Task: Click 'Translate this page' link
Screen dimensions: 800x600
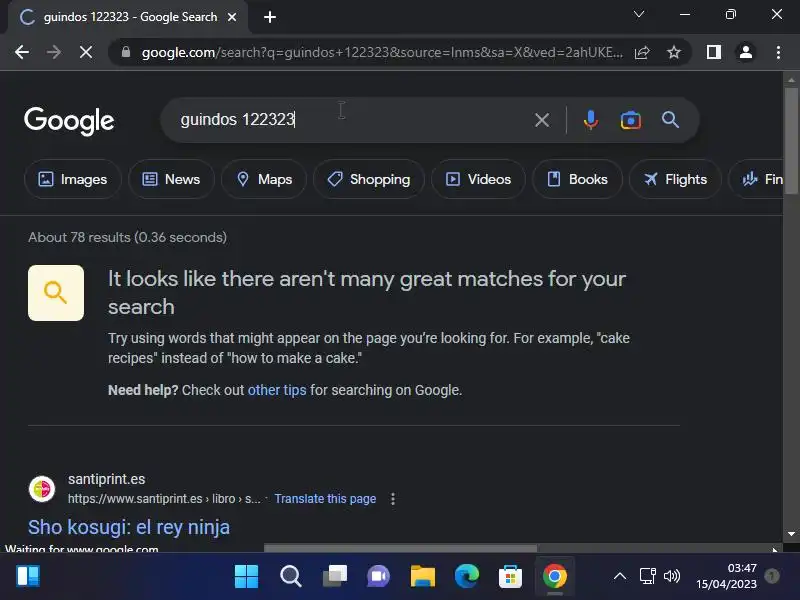Action: tap(325, 499)
